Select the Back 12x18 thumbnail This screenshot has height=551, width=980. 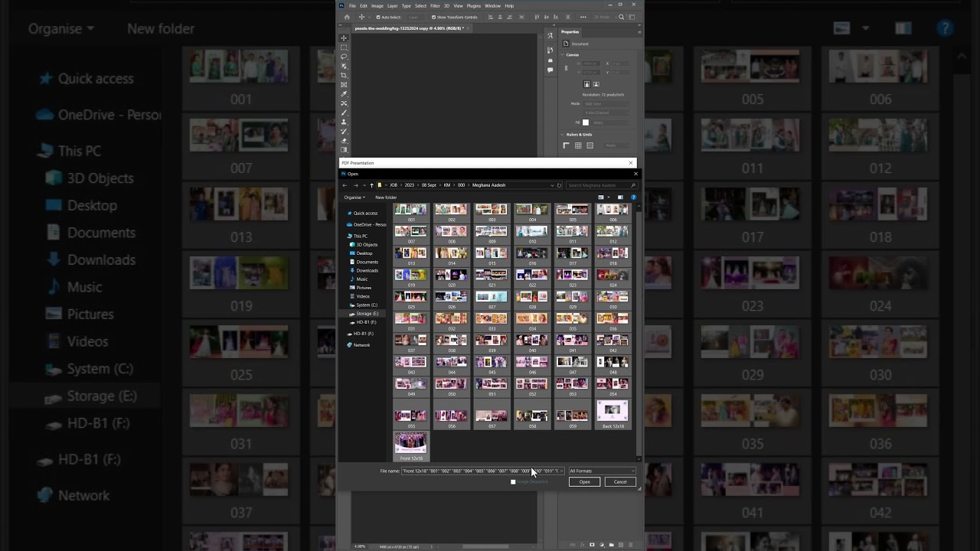613,414
